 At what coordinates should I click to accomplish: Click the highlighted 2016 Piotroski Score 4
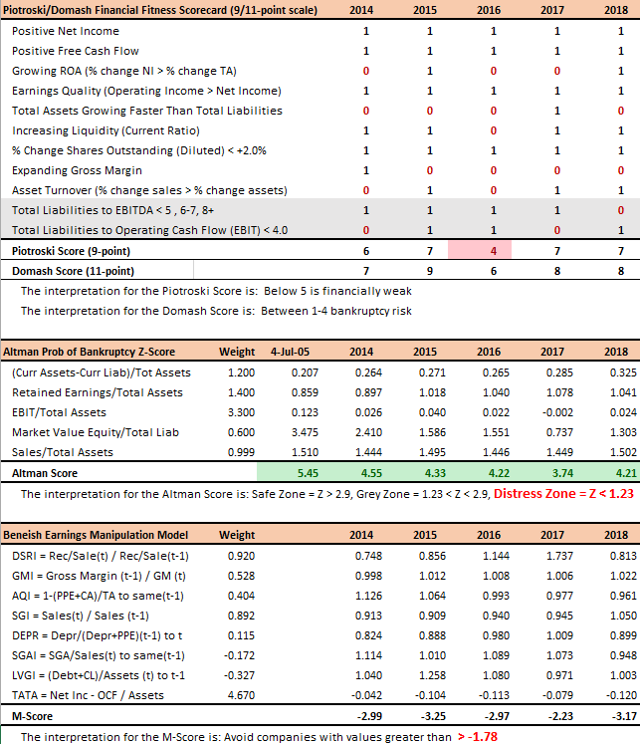click(480, 251)
